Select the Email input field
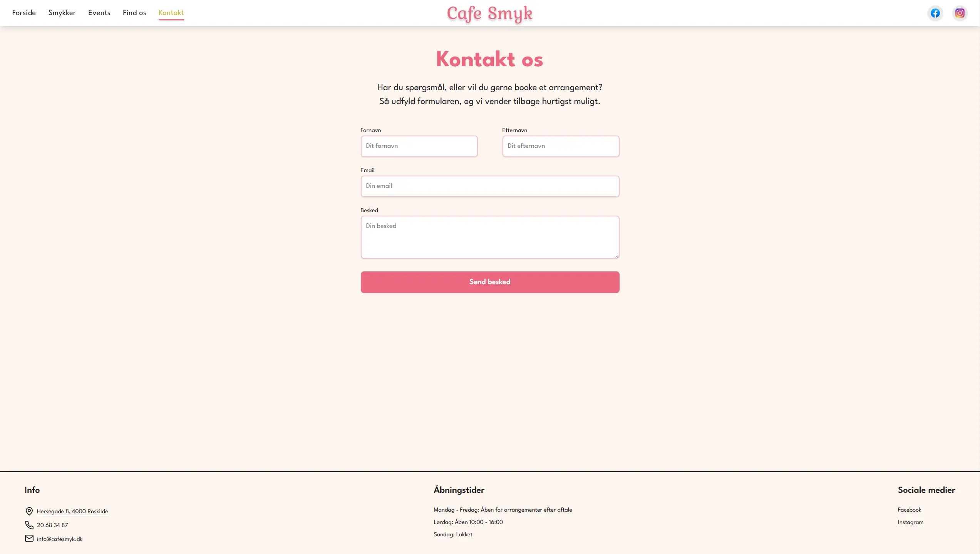 click(490, 186)
